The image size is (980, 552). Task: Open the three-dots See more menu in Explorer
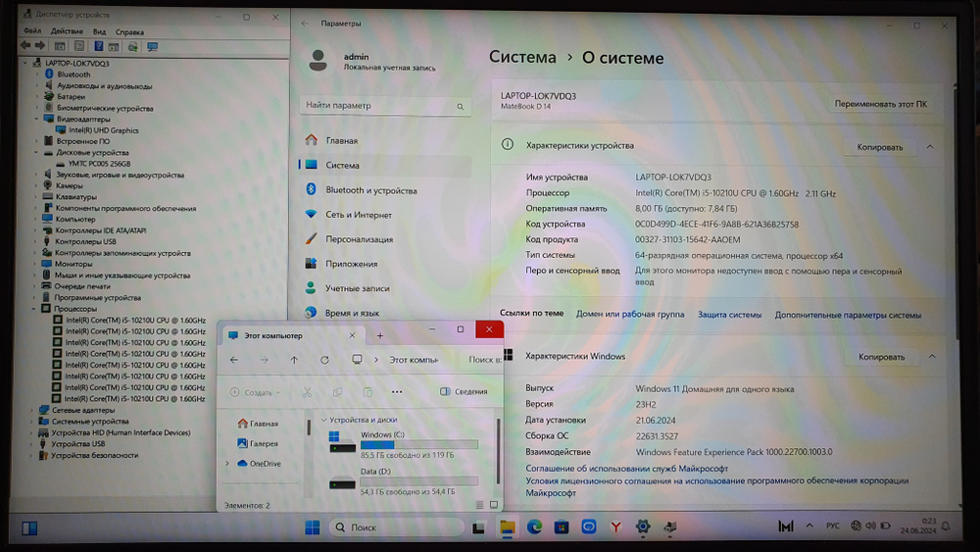[397, 392]
